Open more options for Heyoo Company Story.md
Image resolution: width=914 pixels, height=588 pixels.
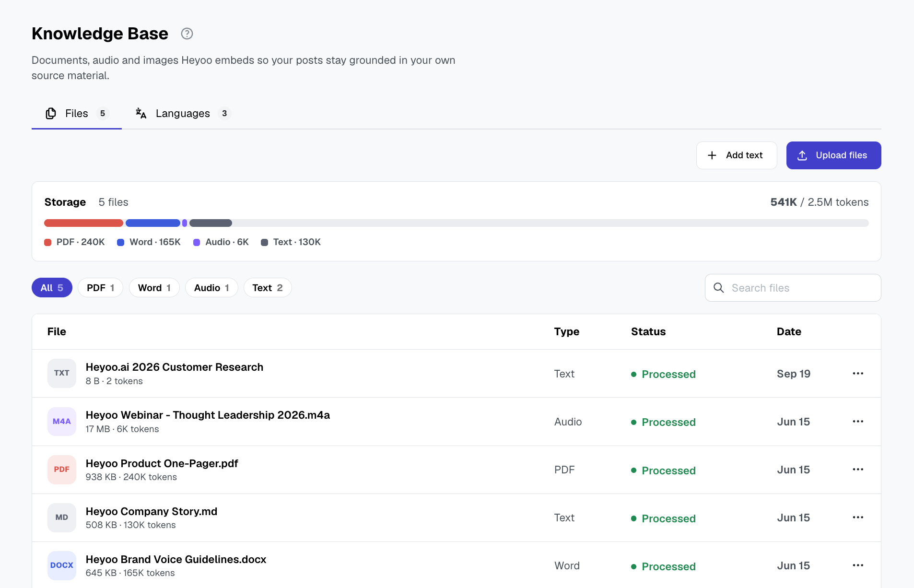pos(858,517)
